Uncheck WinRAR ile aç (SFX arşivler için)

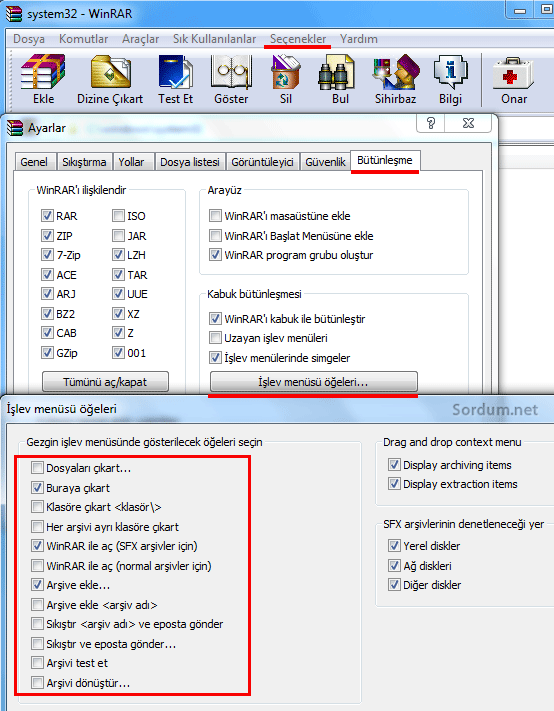37,545
